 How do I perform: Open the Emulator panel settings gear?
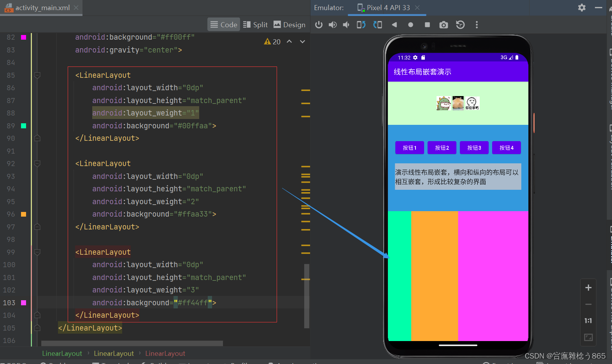(582, 7)
